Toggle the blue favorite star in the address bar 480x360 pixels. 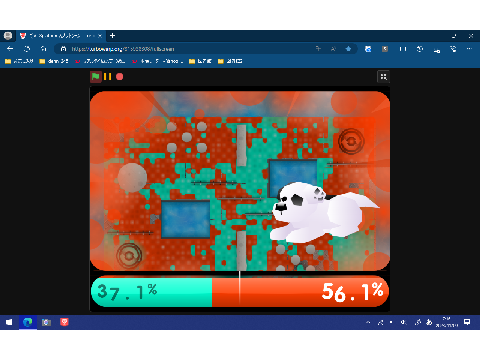click(348, 49)
